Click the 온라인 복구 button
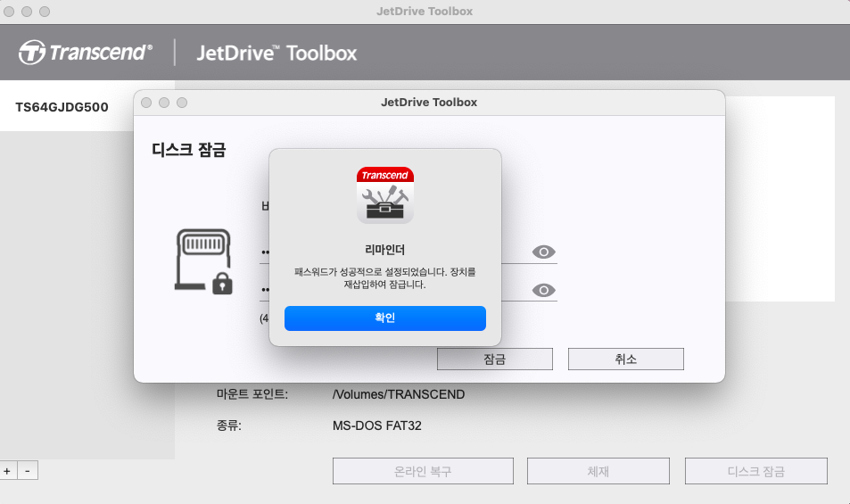Viewport: 850px width, 504px height. click(x=423, y=472)
